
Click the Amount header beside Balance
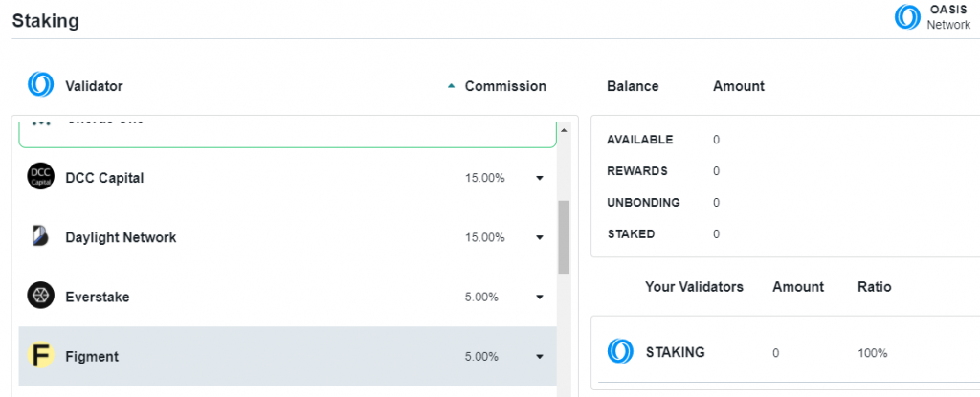(x=739, y=86)
